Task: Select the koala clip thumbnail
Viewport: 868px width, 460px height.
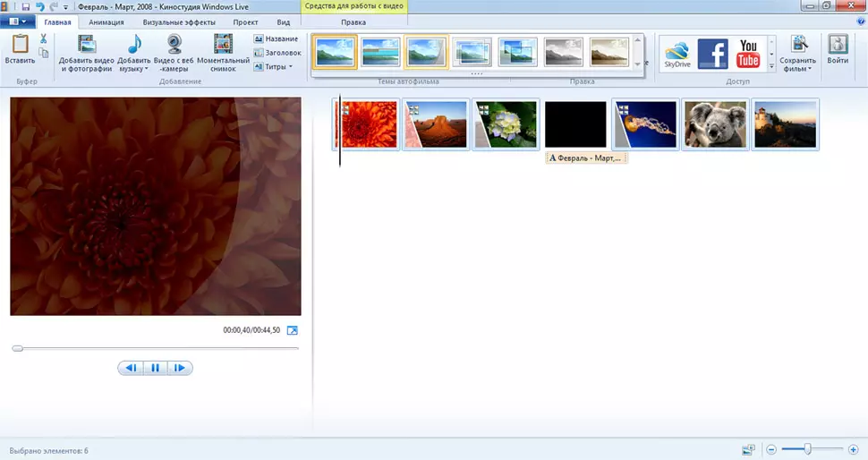Action: (715, 124)
